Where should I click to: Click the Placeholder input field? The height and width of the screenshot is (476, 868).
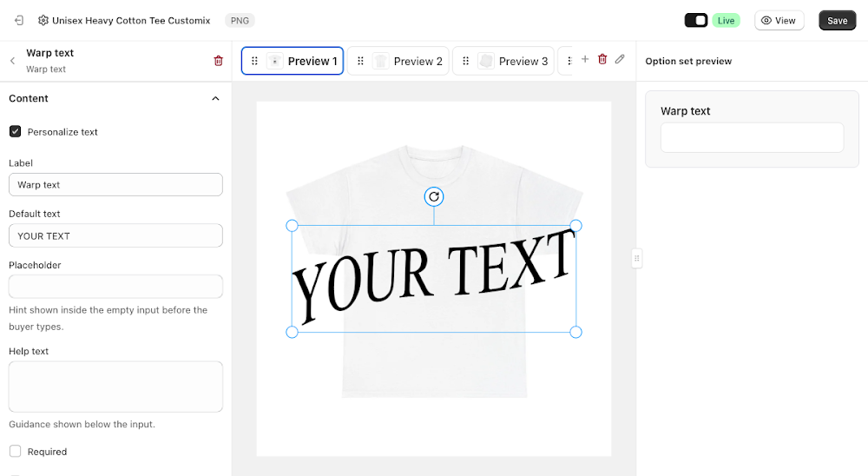tap(115, 287)
